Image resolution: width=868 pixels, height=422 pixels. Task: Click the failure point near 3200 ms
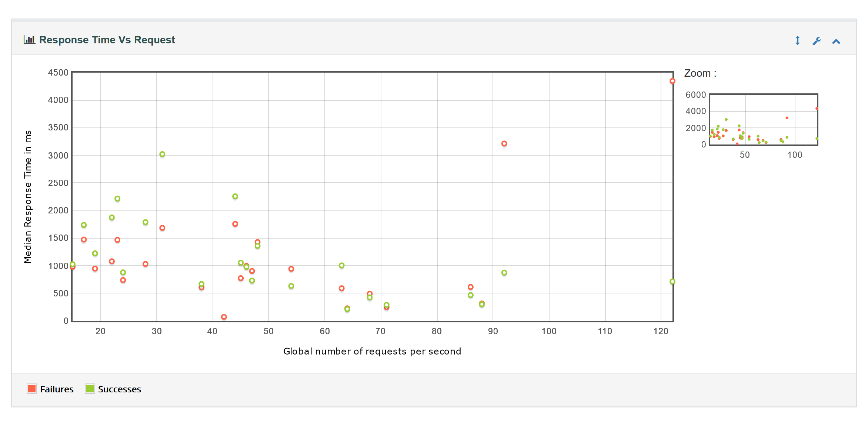tap(504, 144)
